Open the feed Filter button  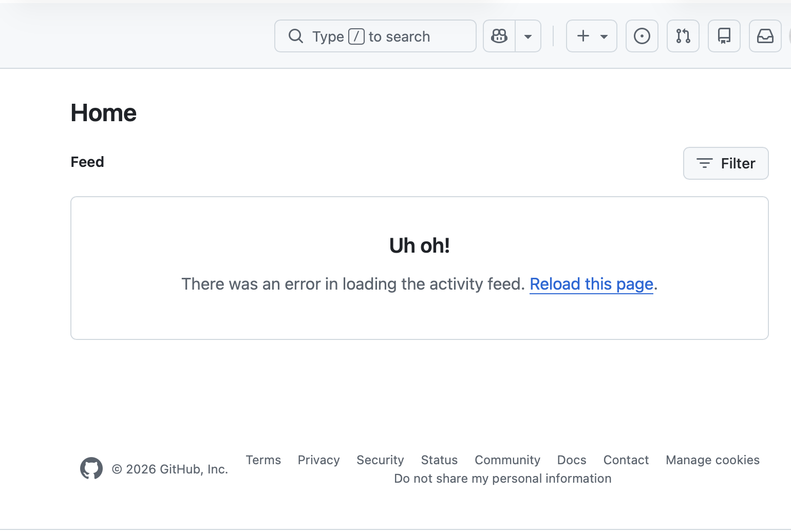725,163
